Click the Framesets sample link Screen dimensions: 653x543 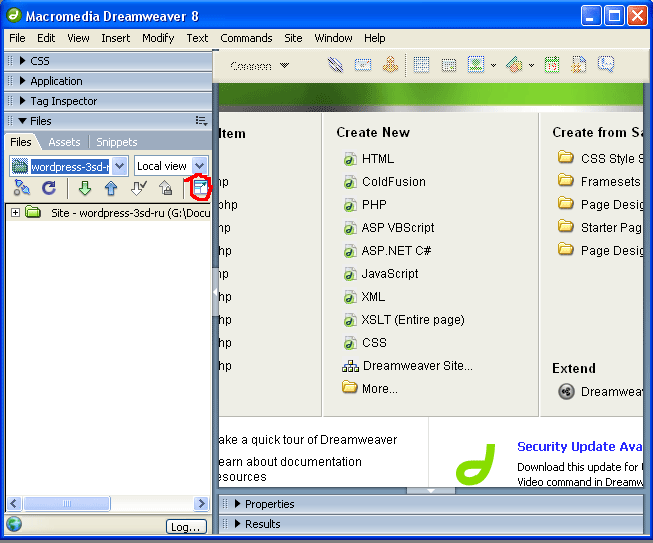tap(611, 182)
